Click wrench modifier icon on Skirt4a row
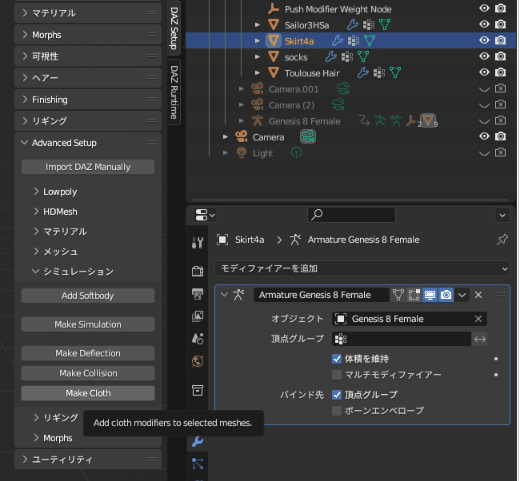The image size is (519, 481). point(337,41)
